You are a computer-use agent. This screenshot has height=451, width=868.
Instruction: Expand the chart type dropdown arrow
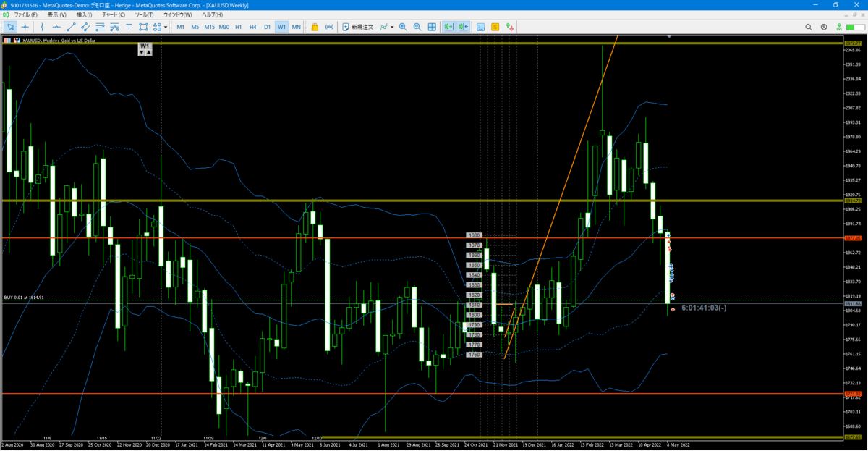[x=392, y=27]
